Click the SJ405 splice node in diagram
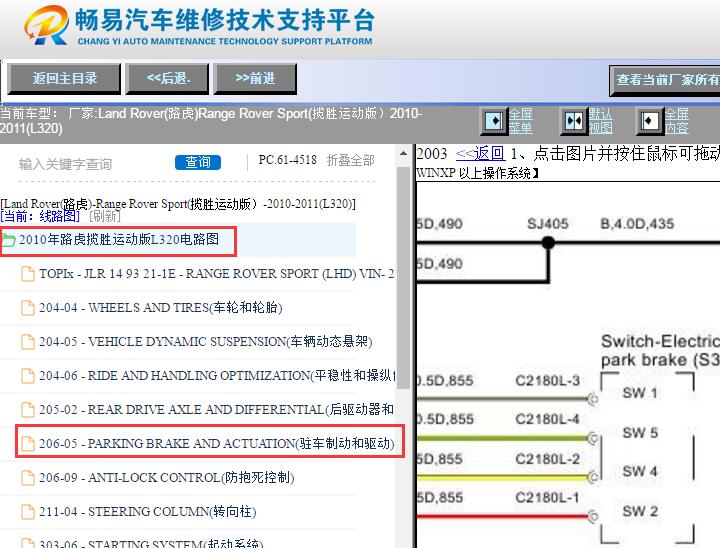This screenshot has height=548, width=720. coord(548,242)
